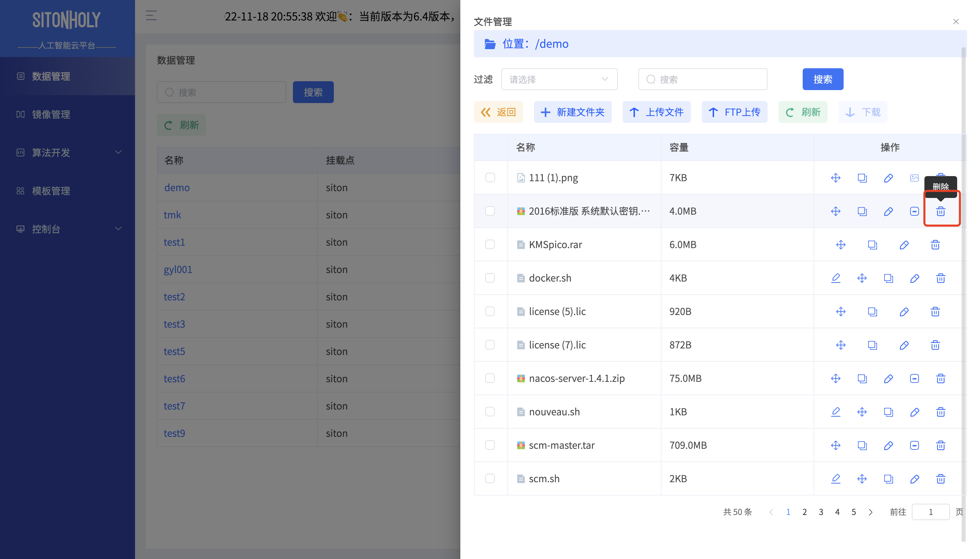Tick the checkbox for 111 (1).png
The image size is (980, 559).
[x=490, y=177]
